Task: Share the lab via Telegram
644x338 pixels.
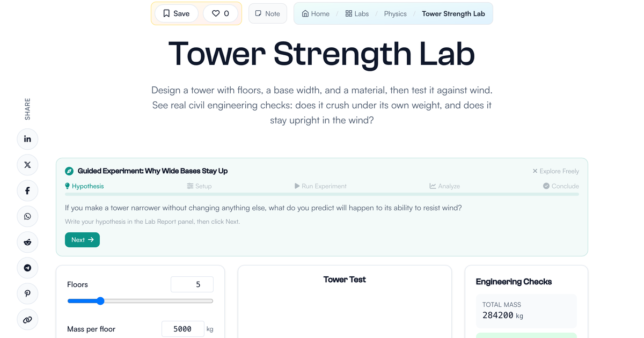Action: tap(27, 268)
